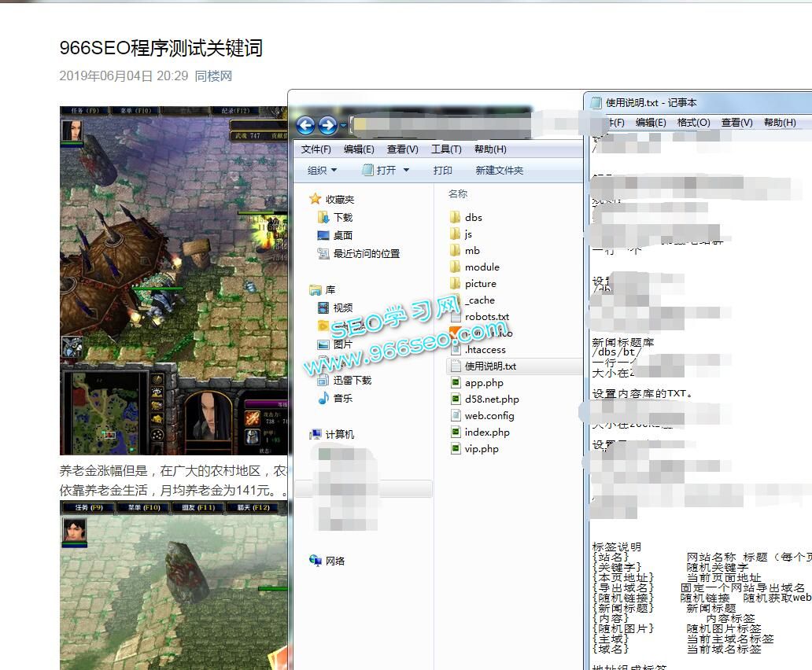
Task: Click the 设置内容库的TXT。 line in Notepad
Action: [x=643, y=394]
